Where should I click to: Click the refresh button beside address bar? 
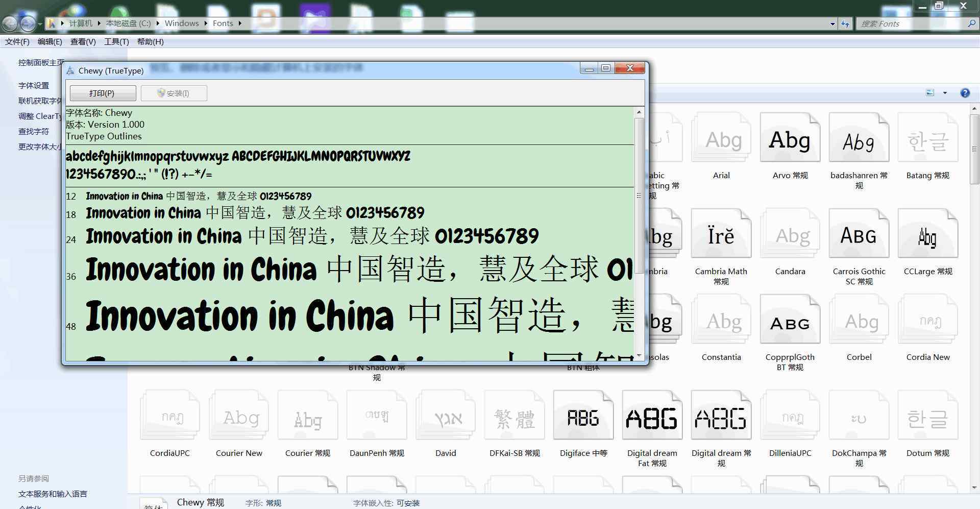[845, 23]
